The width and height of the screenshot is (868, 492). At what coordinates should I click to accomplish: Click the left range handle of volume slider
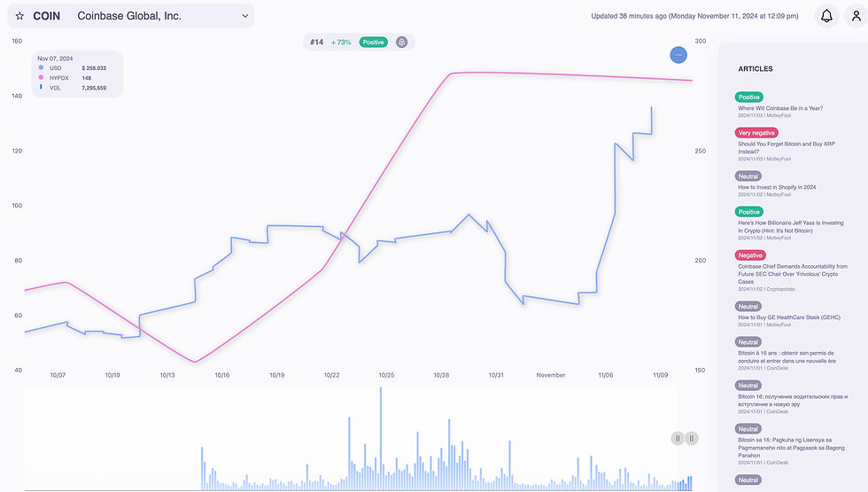tap(678, 438)
